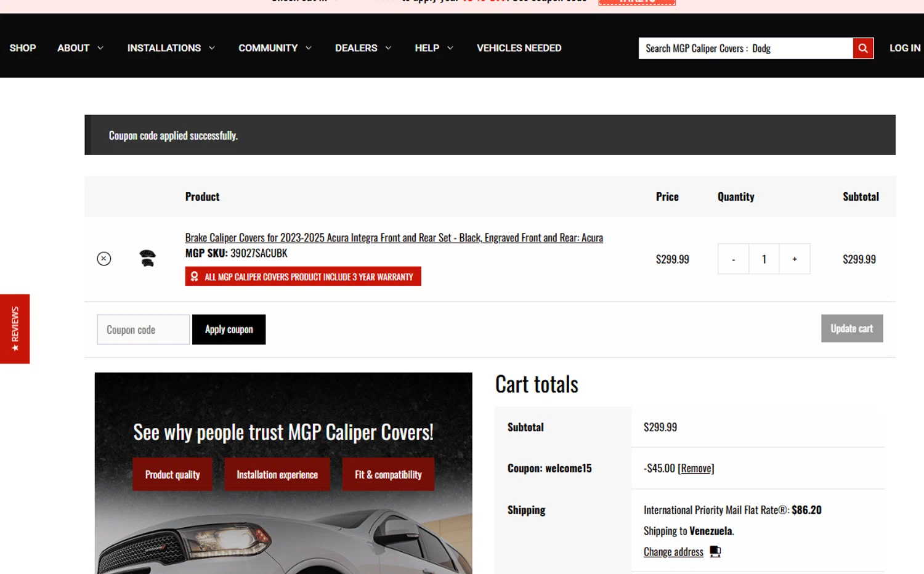Expand the Community dropdown arrow
924x574 pixels.
tap(309, 48)
